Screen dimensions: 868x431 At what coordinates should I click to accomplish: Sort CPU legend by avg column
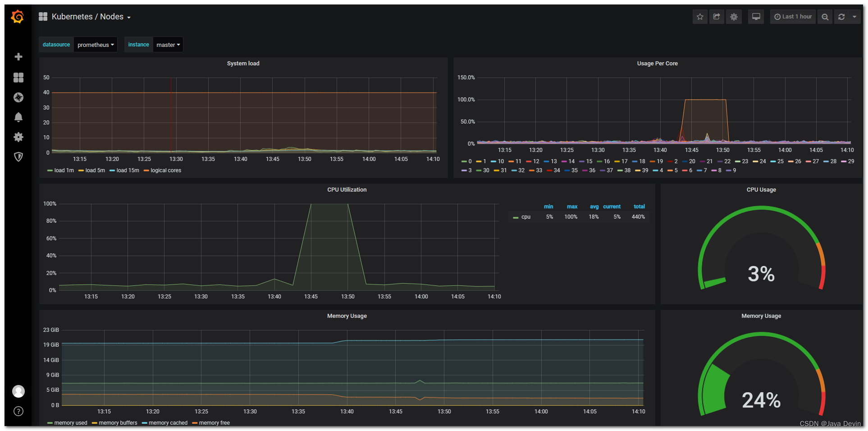(x=594, y=206)
